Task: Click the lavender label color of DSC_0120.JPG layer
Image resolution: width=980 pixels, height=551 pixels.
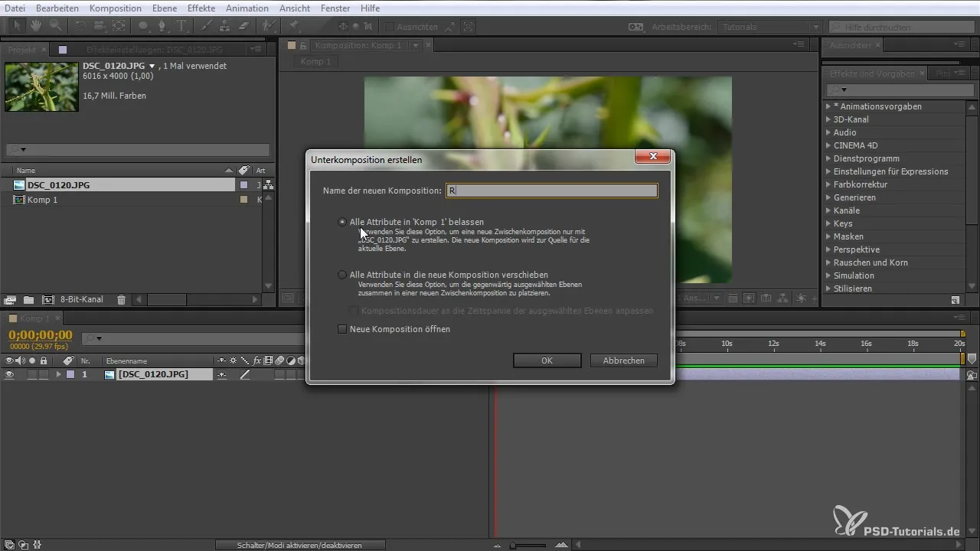Action: [70, 375]
